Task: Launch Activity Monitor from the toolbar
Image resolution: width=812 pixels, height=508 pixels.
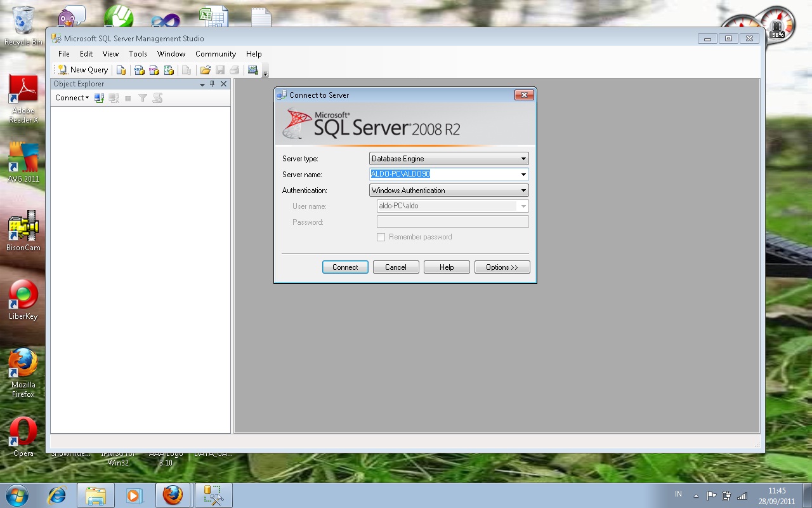Action: (x=253, y=70)
